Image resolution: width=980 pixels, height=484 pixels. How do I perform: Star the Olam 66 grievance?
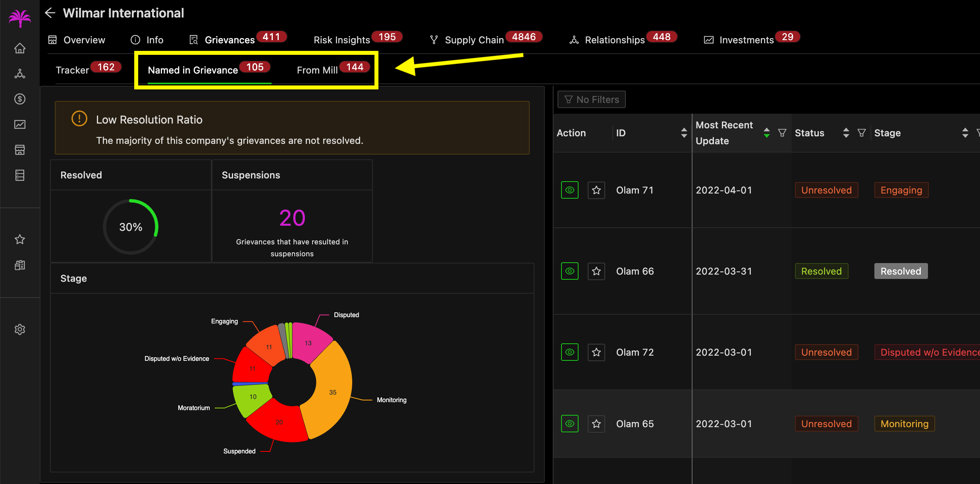[596, 271]
